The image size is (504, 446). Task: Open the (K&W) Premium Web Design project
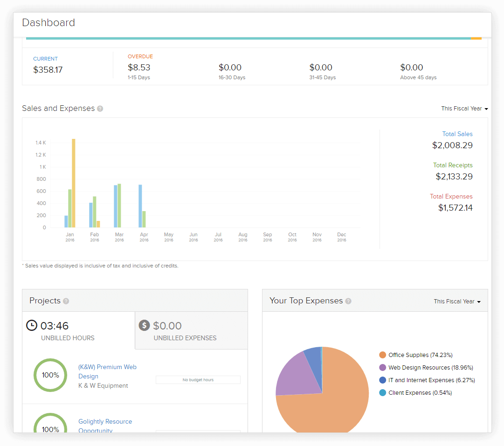point(107,371)
